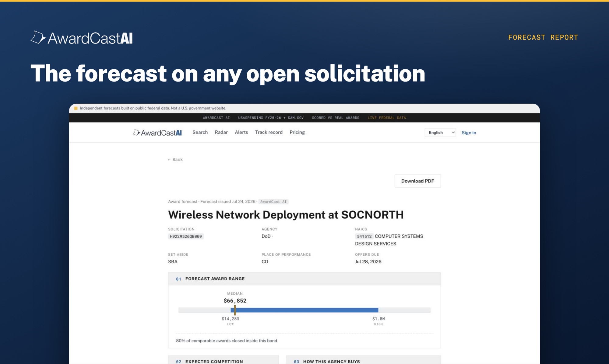Click the yellow notice square icon
609x364 pixels.
[76, 108]
